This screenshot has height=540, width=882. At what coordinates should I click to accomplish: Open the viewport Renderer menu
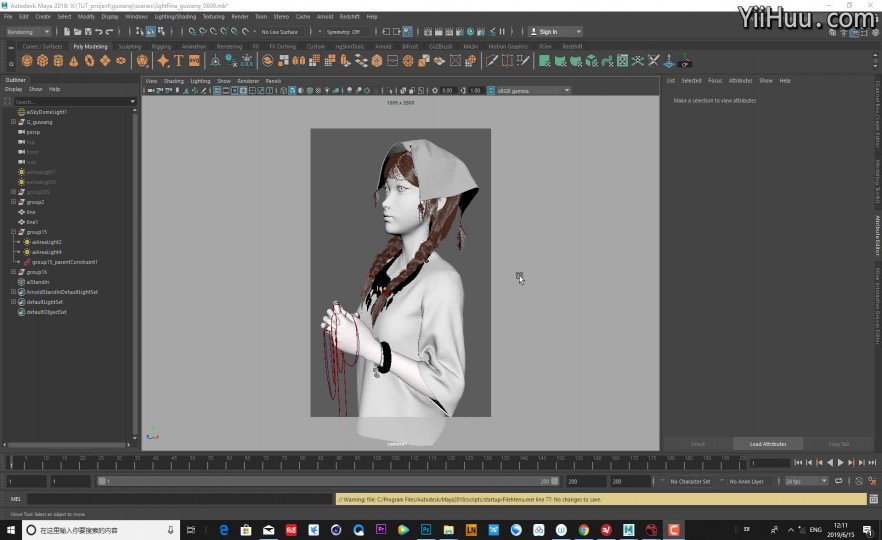[248, 81]
